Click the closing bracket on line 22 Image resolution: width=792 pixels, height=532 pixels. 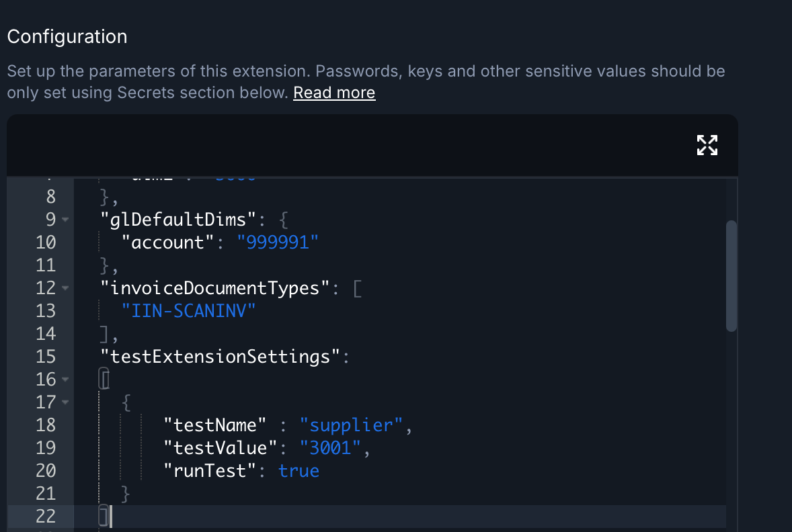click(x=104, y=517)
